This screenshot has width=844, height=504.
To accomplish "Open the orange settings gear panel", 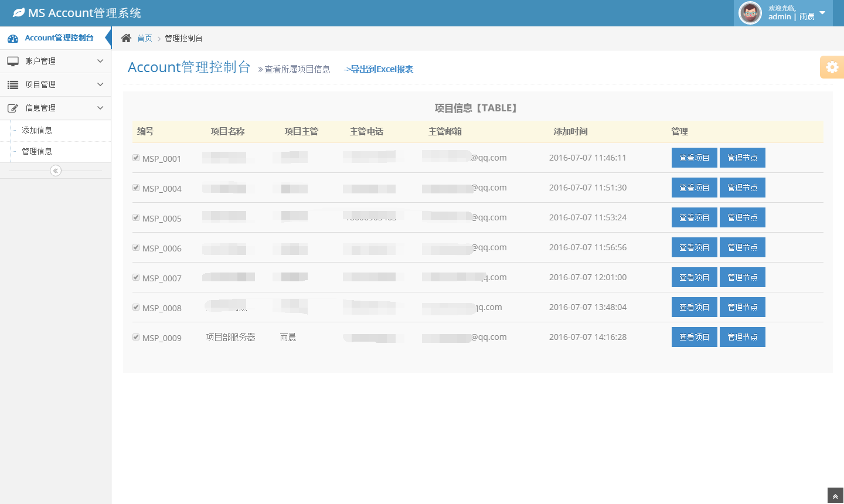I will point(832,67).
